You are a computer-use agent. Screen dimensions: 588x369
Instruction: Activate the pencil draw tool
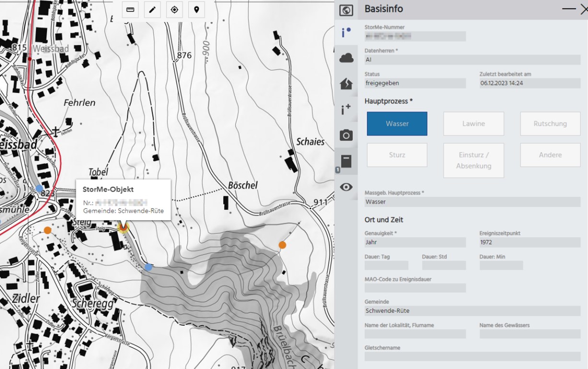click(152, 10)
